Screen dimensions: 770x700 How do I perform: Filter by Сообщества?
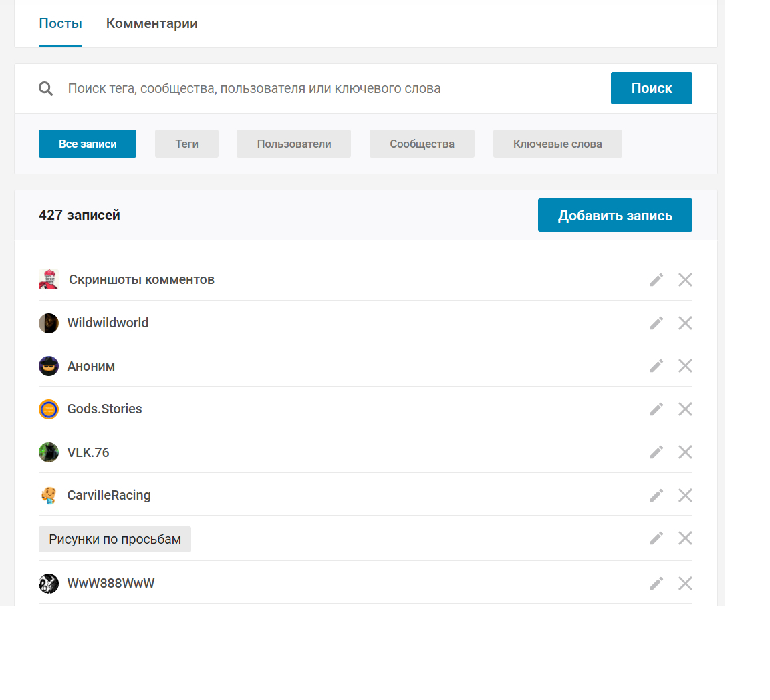pyautogui.click(x=422, y=144)
